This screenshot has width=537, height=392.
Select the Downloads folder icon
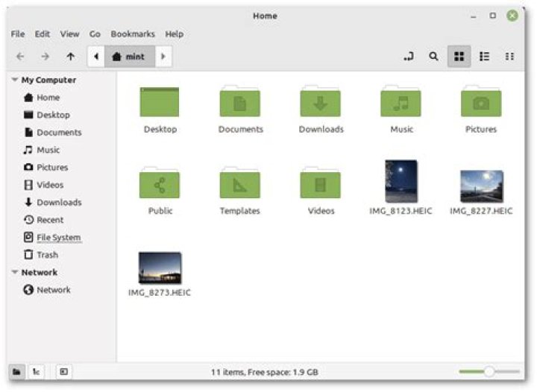(x=321, y=101)
